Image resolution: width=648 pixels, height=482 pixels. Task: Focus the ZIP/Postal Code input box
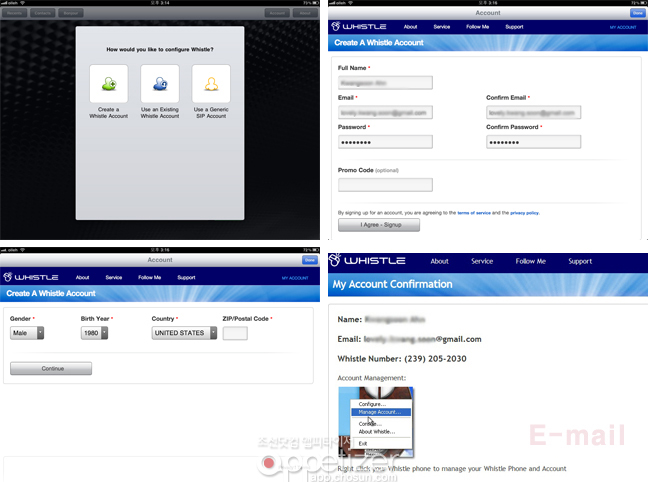pyautogui.click(x=235, y=333)
